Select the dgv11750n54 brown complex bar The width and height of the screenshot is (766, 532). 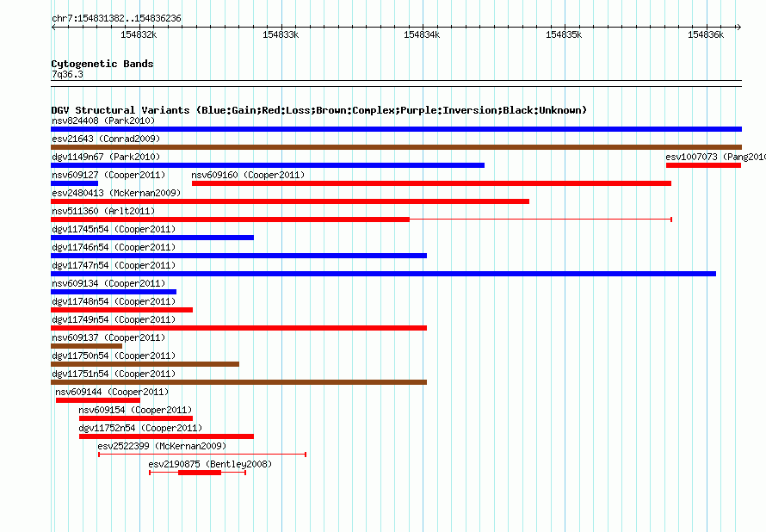click(x=145, y=364)
